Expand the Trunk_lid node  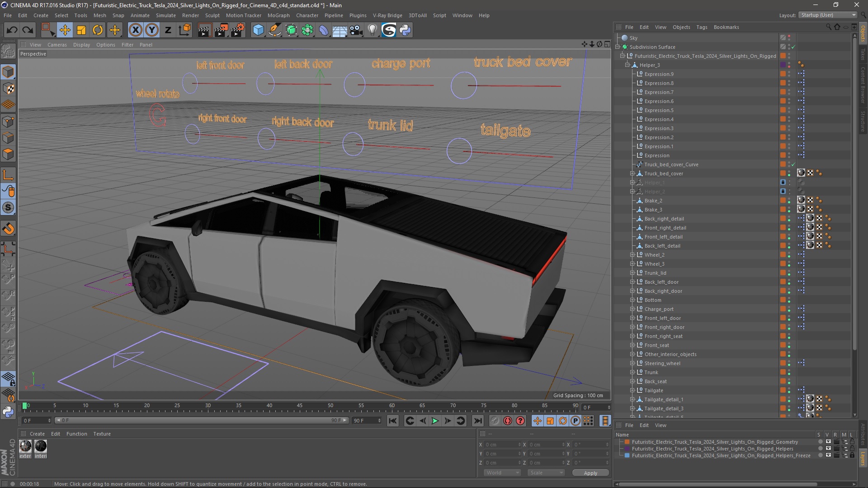(x=632, y=273)
